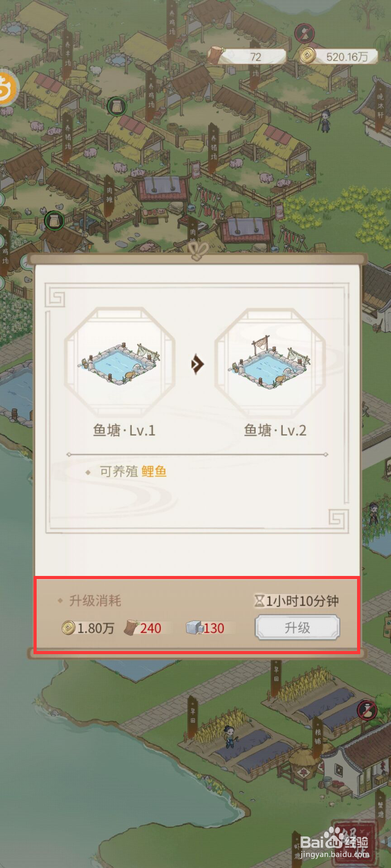
Task: Tap the gold coin cost icon 1.80万
Action: (68, 627)
